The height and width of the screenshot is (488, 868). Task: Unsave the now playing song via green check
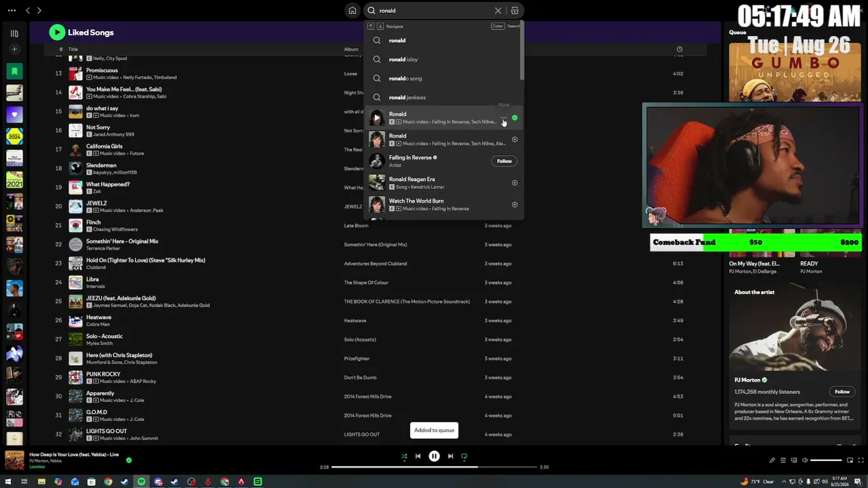(x=129, y=460)
